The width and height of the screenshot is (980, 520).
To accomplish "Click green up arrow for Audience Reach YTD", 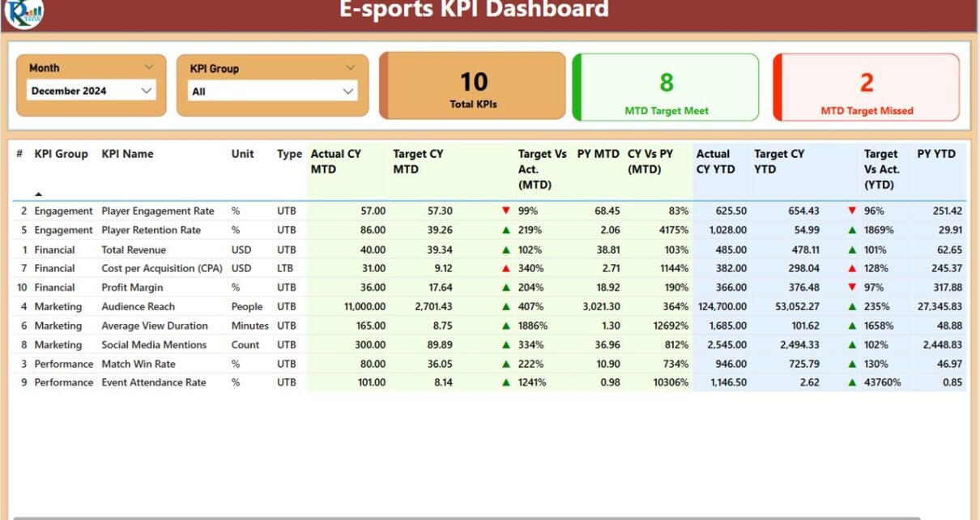I will coord(852,307).
